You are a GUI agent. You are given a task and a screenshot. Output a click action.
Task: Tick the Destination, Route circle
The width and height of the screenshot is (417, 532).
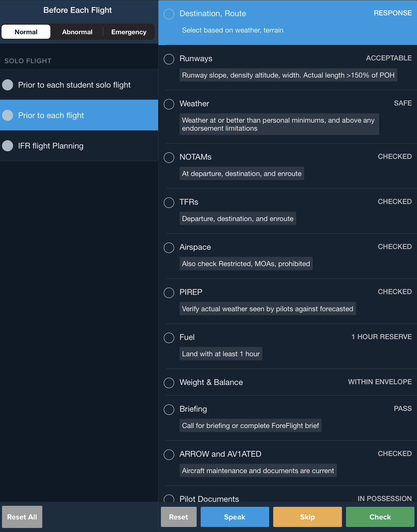pos(169,14)
